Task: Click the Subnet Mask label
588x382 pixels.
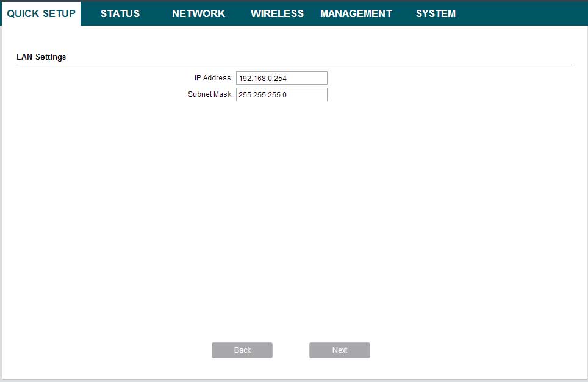Action: [x=210, y=94]
